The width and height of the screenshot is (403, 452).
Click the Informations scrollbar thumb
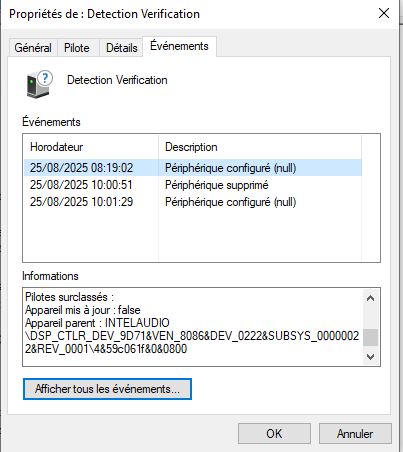(370, 337)
